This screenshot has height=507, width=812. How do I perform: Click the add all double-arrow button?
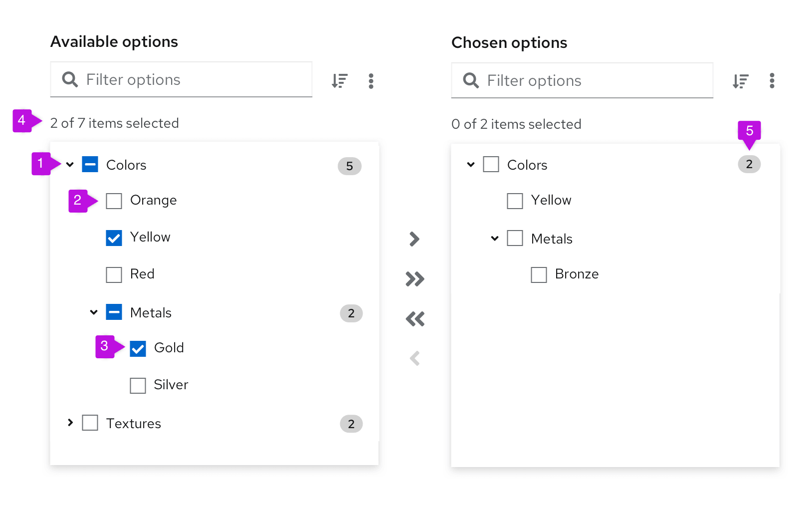click(415, 279)
